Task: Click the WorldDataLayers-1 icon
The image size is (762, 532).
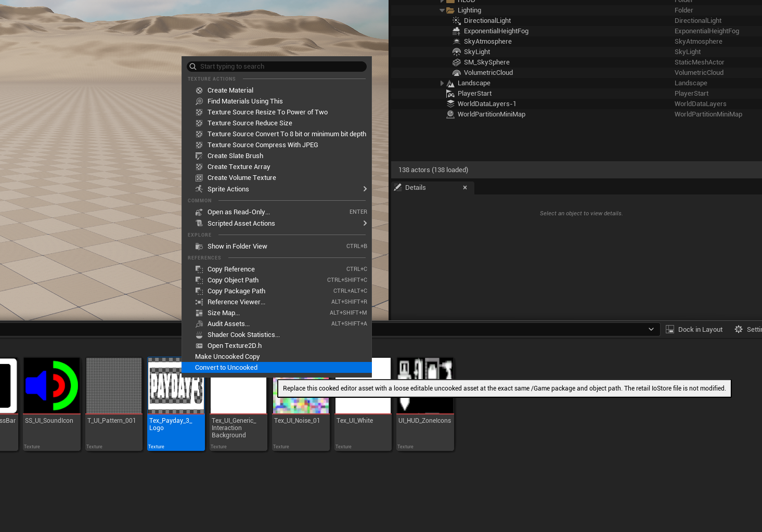Action: click(x=450, y=104)
